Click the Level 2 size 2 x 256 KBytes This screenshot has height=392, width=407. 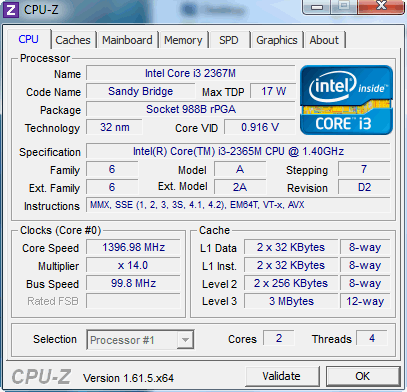291,283
